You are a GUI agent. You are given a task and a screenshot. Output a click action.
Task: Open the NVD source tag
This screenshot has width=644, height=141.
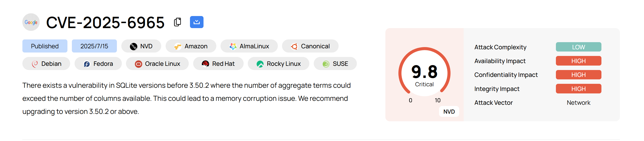[141, 46]
